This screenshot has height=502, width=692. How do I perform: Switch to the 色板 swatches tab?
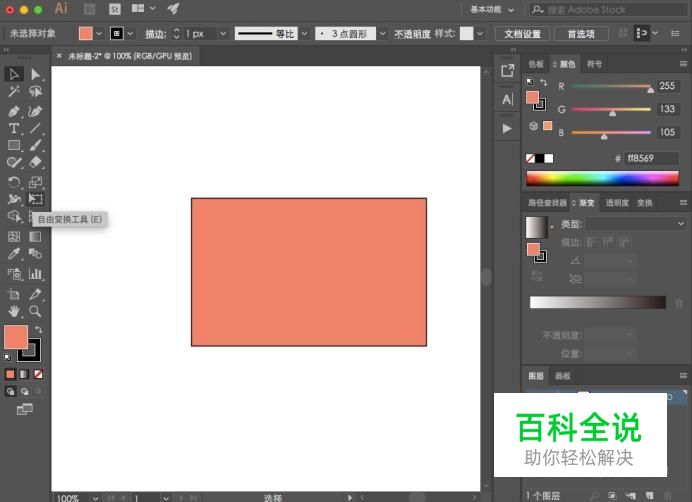537,64
